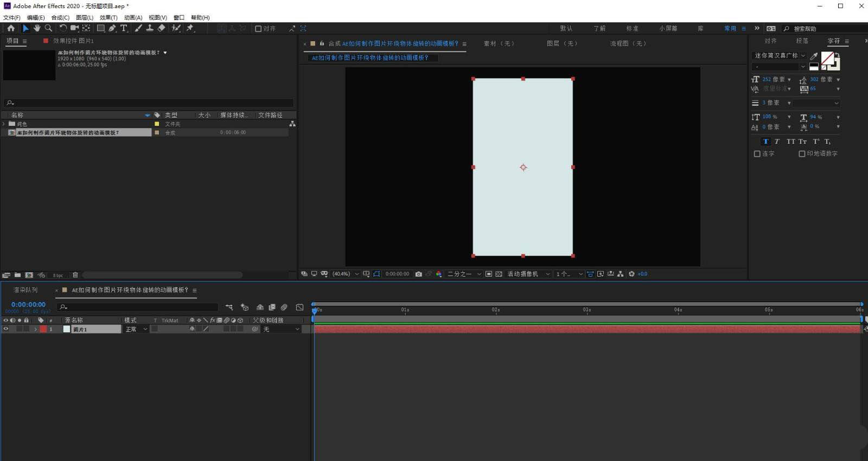Select the Clone Stamp tool
This screenshot has width=868, height=461.
(x=149, y=28)
